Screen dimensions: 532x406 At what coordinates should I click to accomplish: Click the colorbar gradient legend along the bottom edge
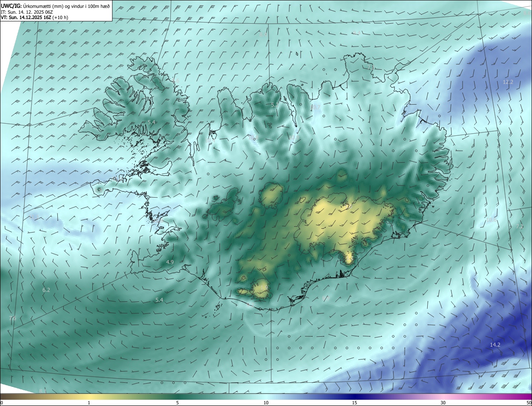coord(266,396)
